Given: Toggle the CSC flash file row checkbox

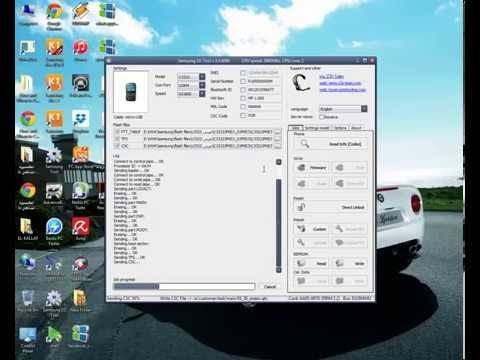Looking at the screenshot, I should (117, 146).
